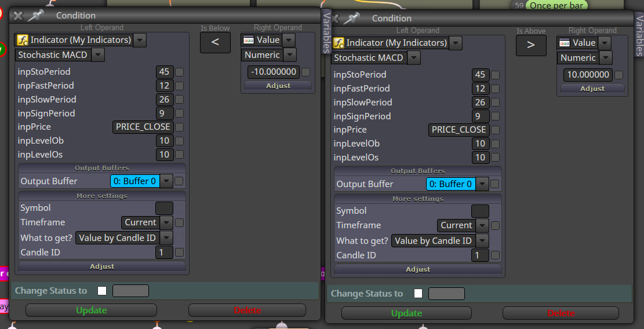Viewport: 644px width, 329px height.
Task: Edit inpPrice PRICE_CLOSE field in right window
Action: pyautogui.click(x=459, y=130)
